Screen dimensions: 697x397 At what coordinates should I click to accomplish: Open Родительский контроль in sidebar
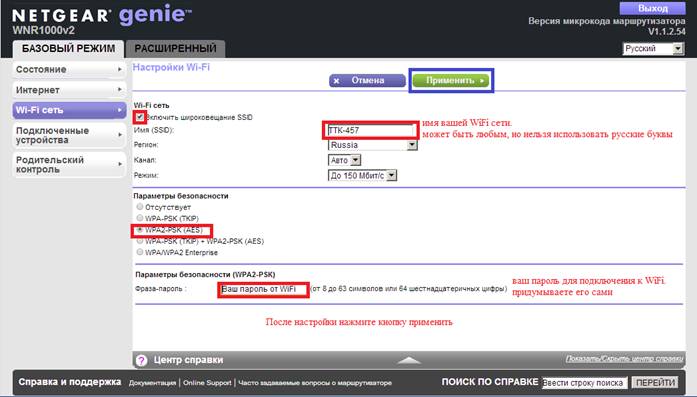point(69,164)
